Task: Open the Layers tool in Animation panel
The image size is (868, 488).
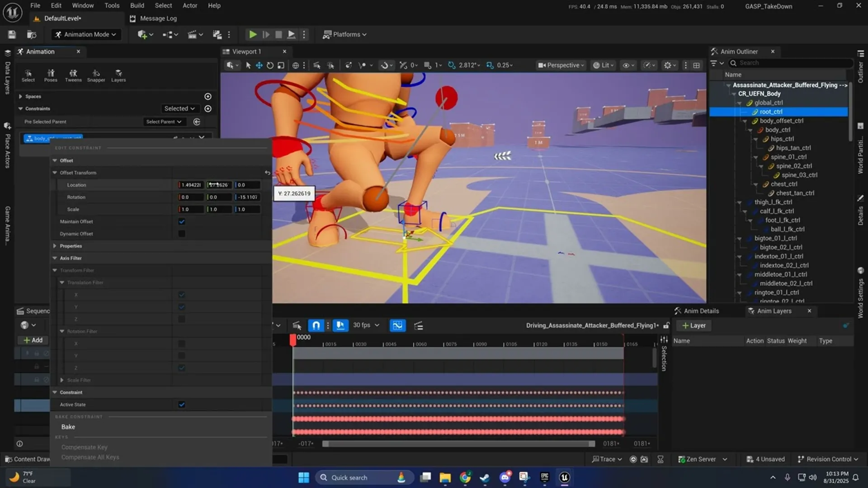Action: 118,75
